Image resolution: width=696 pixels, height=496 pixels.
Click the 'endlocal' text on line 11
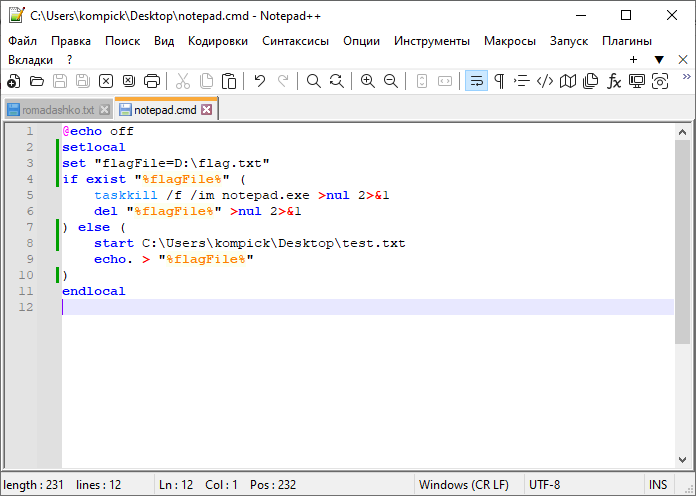coord(94,291)
